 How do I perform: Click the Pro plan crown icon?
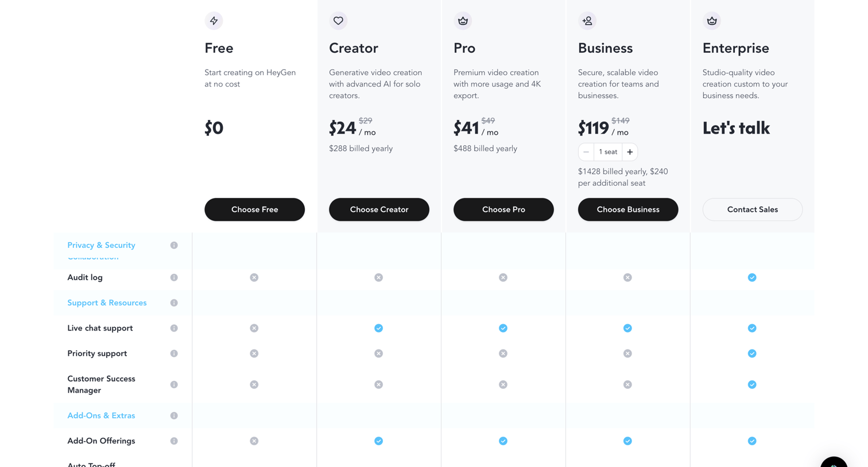pos(463,21)
